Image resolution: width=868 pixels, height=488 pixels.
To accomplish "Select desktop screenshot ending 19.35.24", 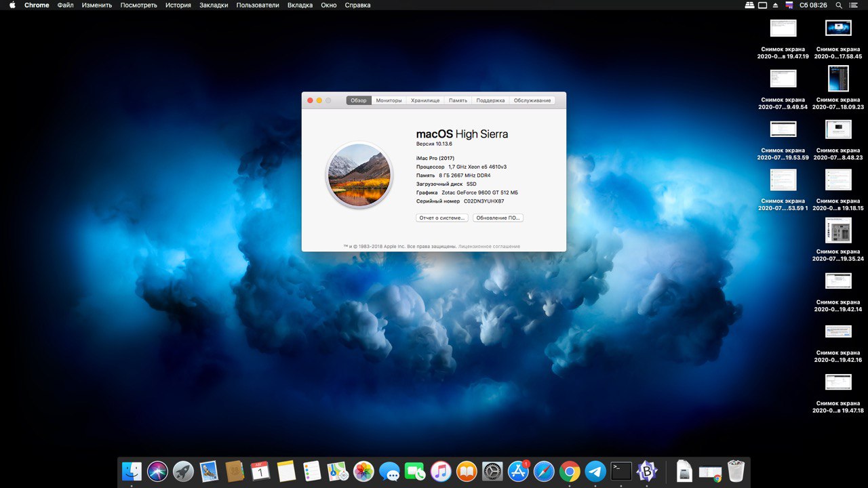I will coord(839,240).
